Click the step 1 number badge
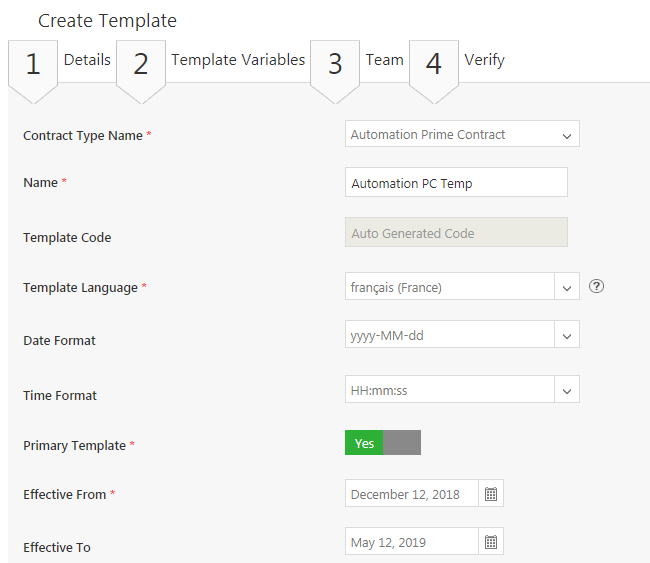The image size is (650, 563). (x=33, y=65)
